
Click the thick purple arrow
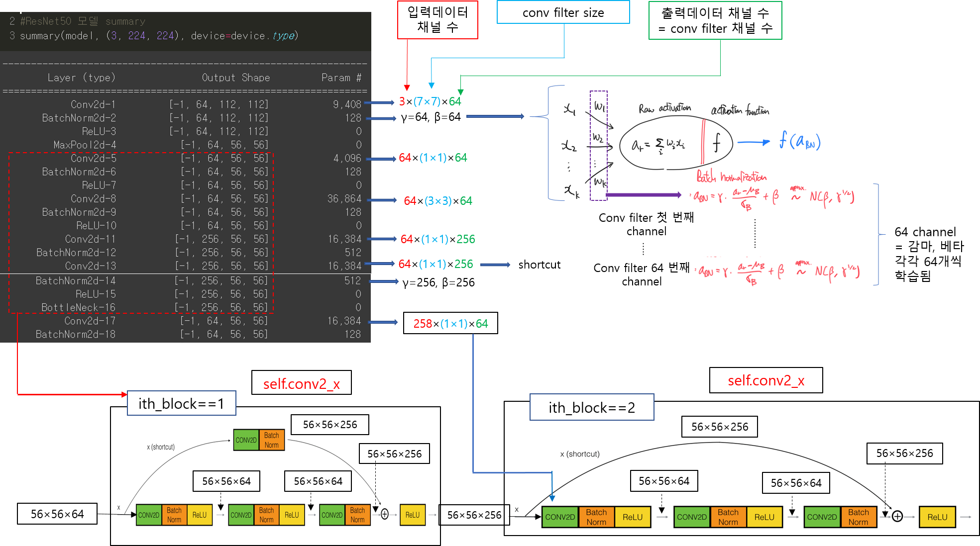643,195
